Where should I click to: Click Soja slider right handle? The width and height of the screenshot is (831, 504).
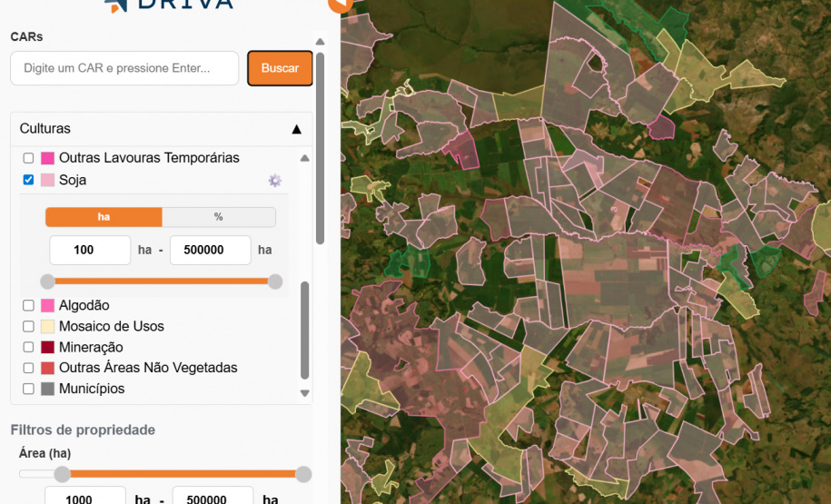(275, 282)
